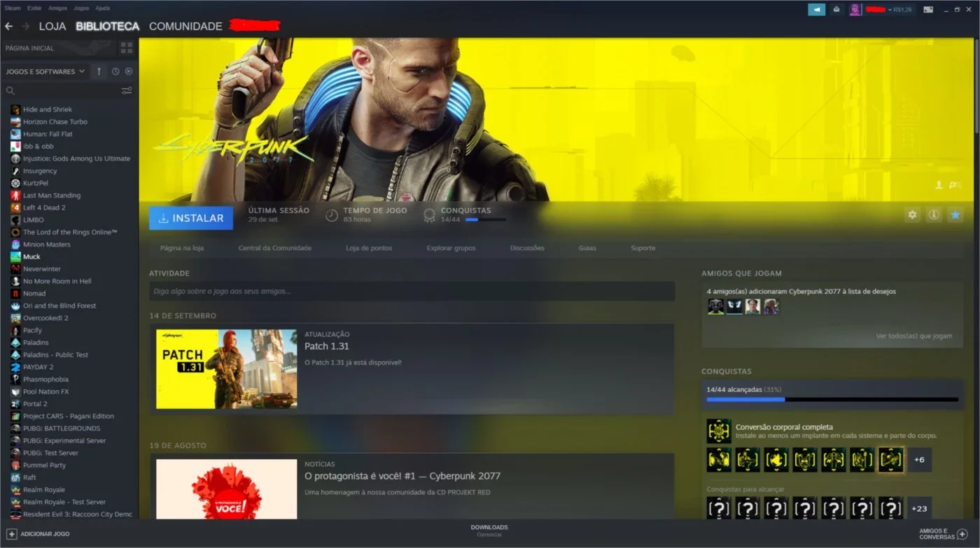Click the clock icon beside Tempo de Jogo

pos(332,216)
